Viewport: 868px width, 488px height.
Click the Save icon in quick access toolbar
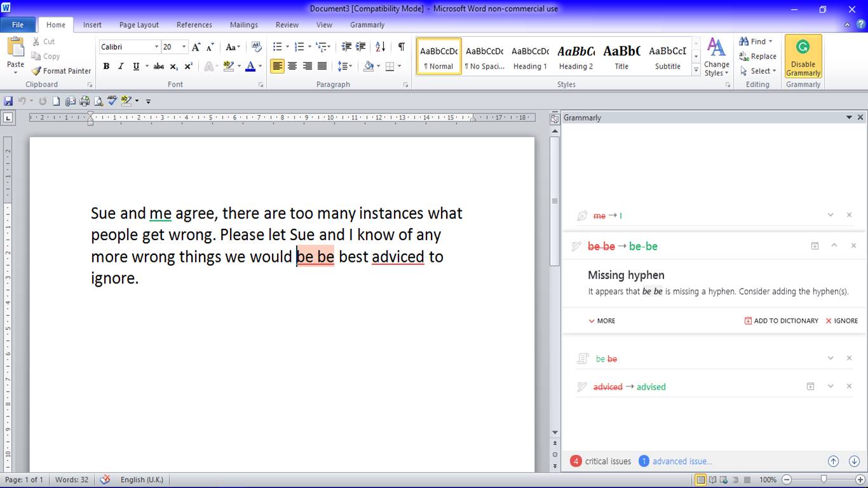click(8, 101)
